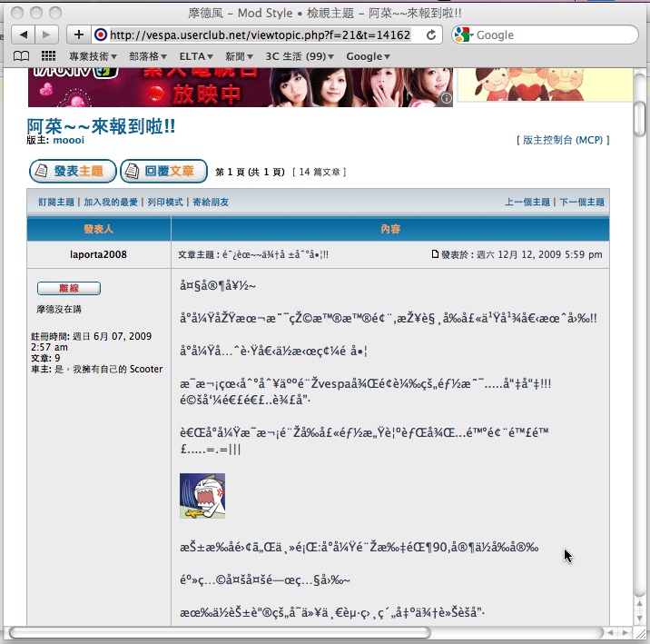Open the 版主控制台 (MCP) link
The height and width of the screenshot is (644, 650).
562,140
